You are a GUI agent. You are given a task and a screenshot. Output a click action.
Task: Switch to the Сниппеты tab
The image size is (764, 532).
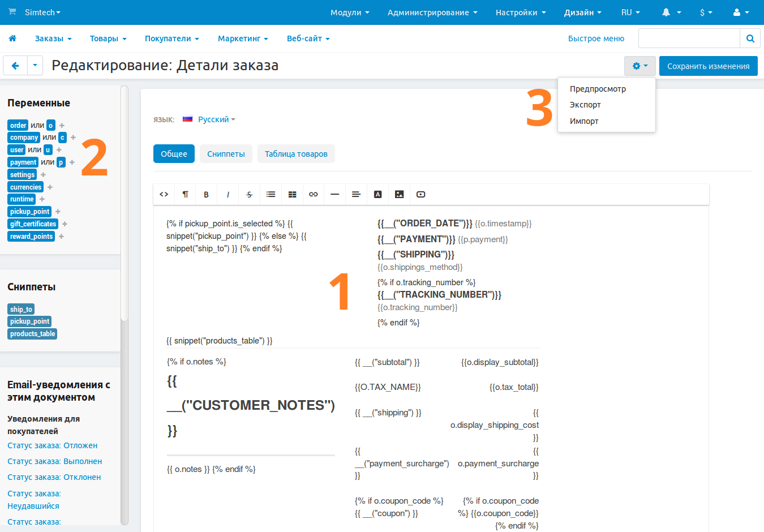226,154
